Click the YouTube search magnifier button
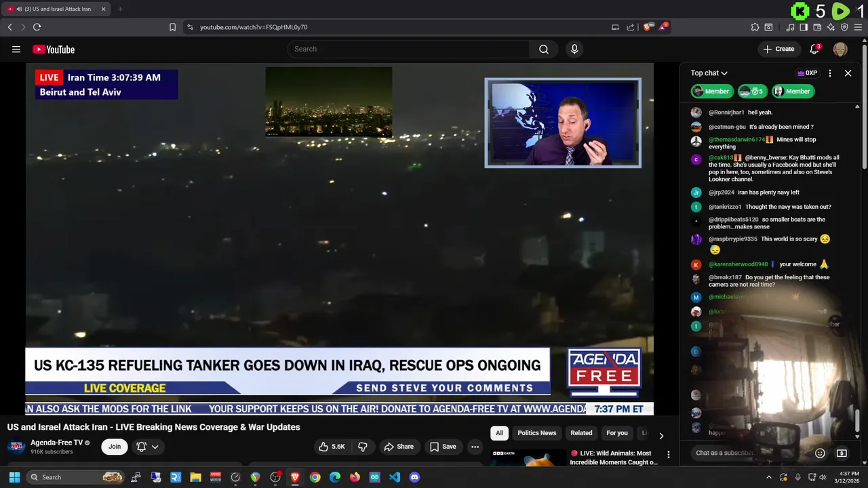The height and width of the screenshot is (488, 868). point(544,49)
